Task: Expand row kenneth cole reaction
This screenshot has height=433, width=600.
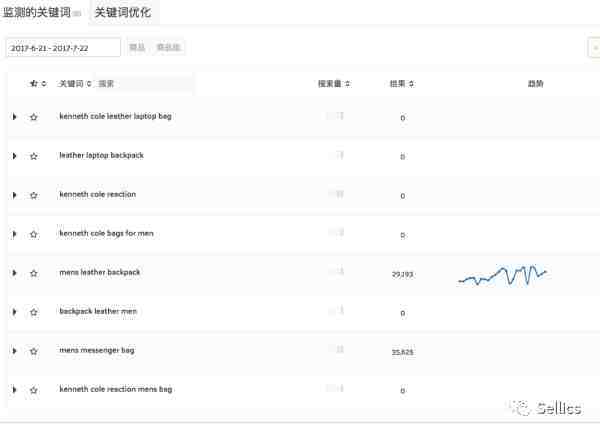Action: click(15, 195)
